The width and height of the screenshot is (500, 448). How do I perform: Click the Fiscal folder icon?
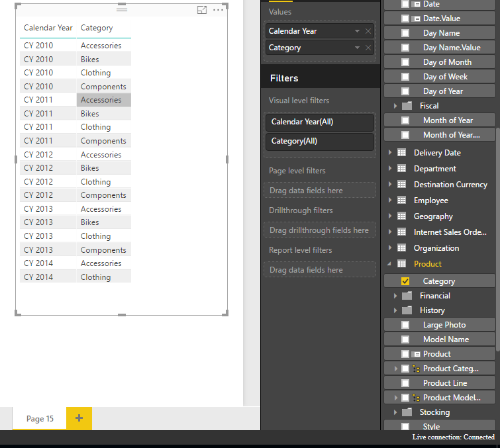click(x=407, y=106)
